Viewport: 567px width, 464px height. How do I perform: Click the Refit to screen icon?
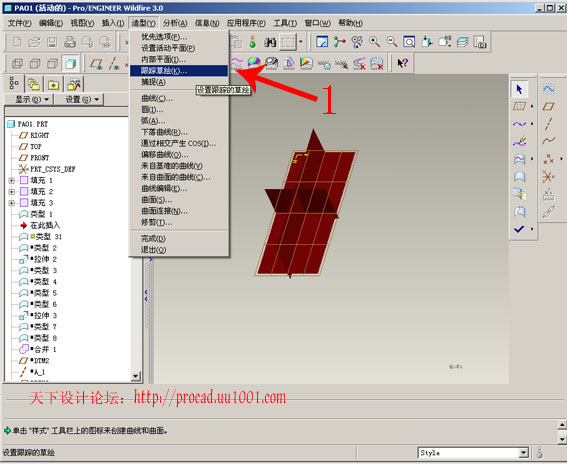409,42
